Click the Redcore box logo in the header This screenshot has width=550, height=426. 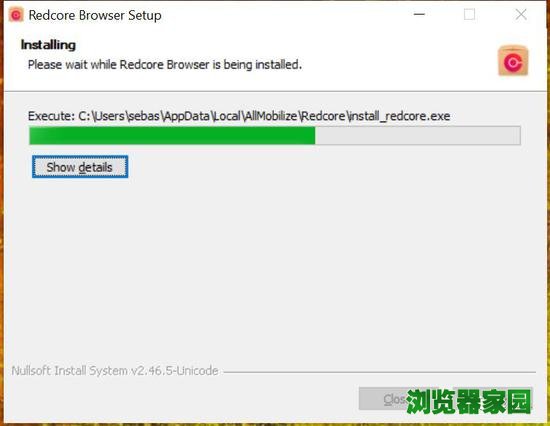click(513, 61)
